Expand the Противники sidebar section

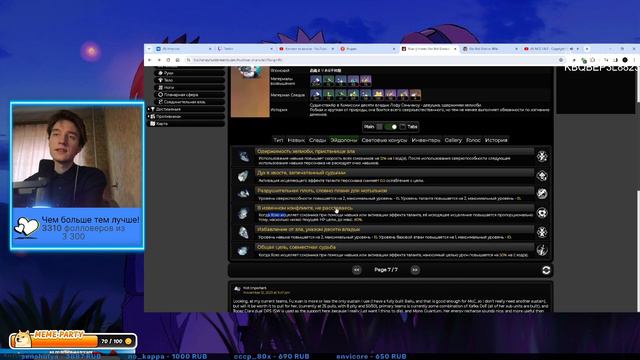186,116
